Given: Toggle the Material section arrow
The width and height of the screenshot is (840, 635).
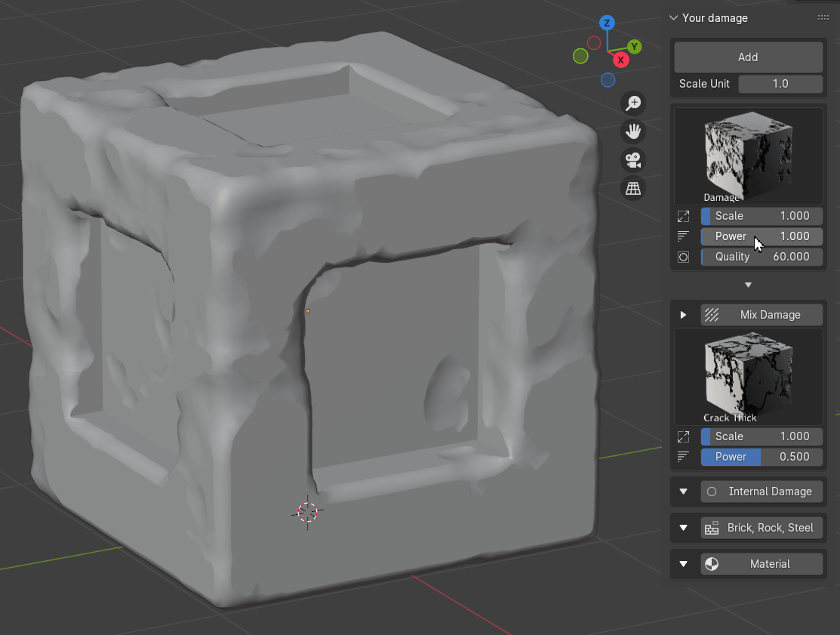Looking at the screenshot, I should click(684, 564).
